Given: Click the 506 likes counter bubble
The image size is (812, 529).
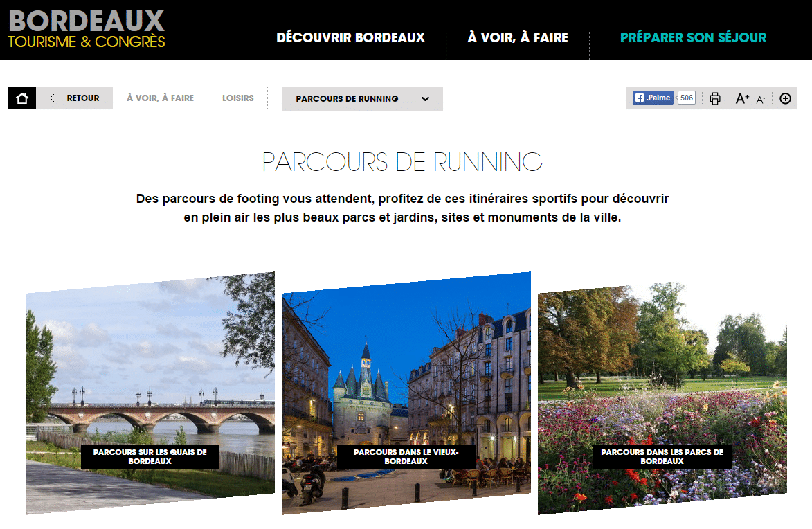Looking at the screenshot, I should click(x=686, y=98).
